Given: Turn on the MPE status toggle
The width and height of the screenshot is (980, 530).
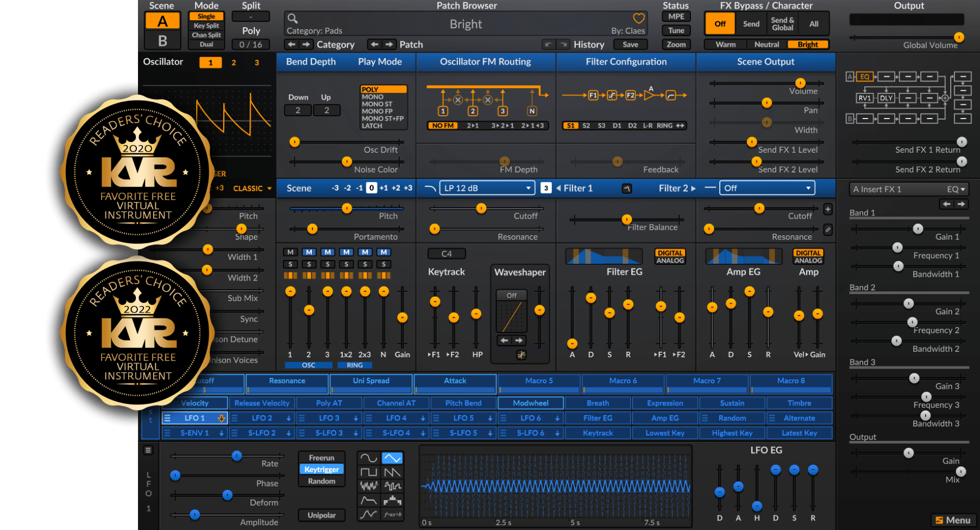Looking at the screenshot, I should tap(676, 17).
